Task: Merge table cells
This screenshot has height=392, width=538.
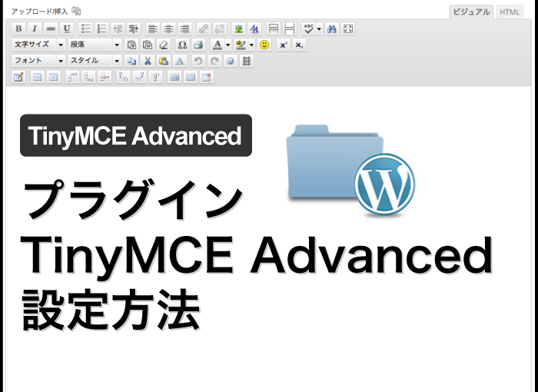Action: 191,77
